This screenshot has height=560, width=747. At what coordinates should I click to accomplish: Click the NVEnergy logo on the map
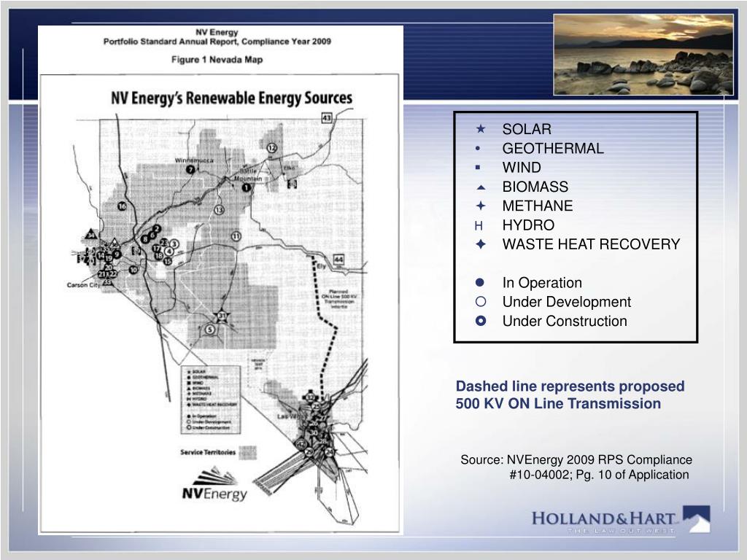[215, 484]
